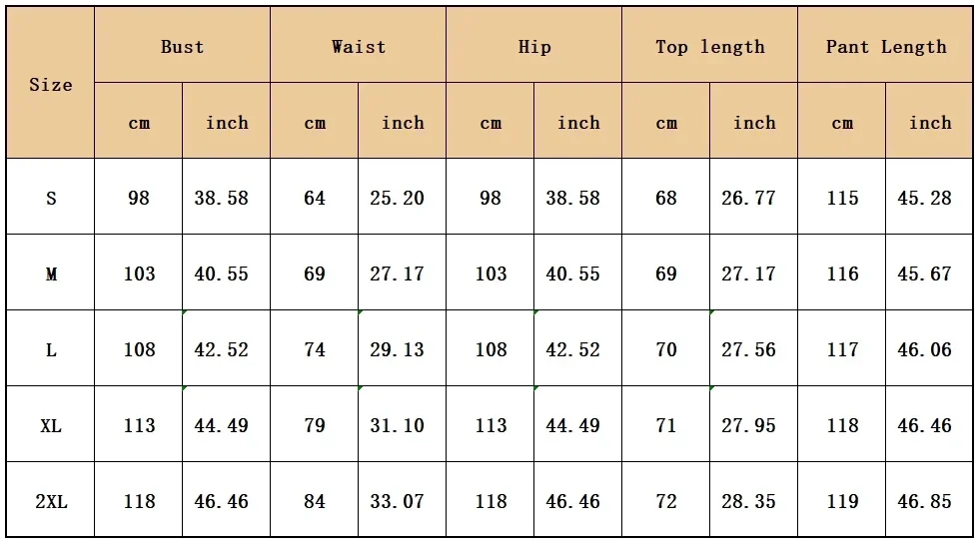
Task: Select waist value 25.20 inch cell
Action: [402, 197]
